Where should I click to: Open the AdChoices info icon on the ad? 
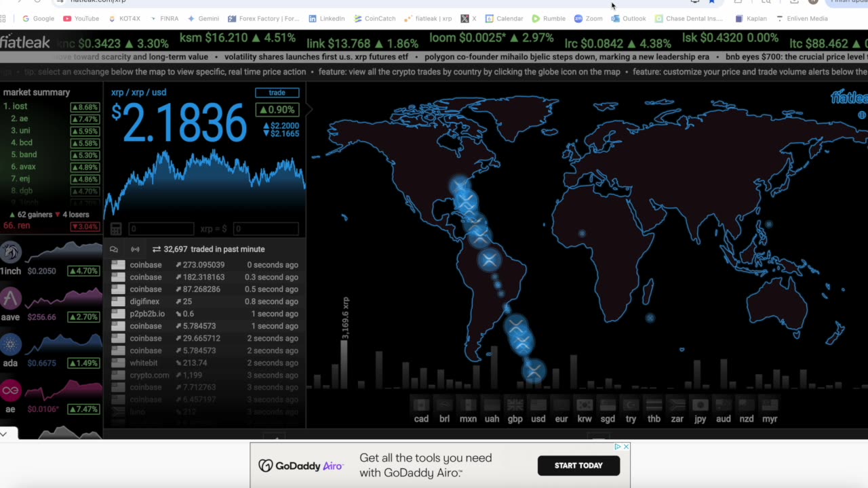pos(618,447)
